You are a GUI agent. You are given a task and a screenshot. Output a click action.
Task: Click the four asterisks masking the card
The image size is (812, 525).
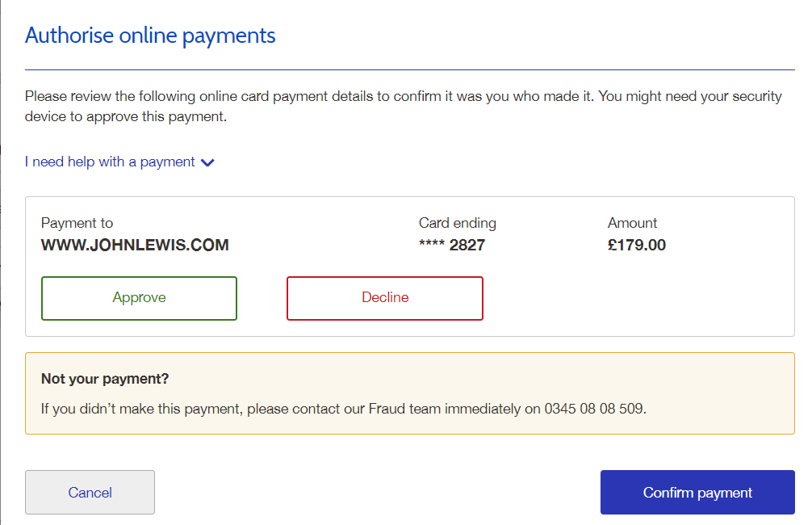432,246
